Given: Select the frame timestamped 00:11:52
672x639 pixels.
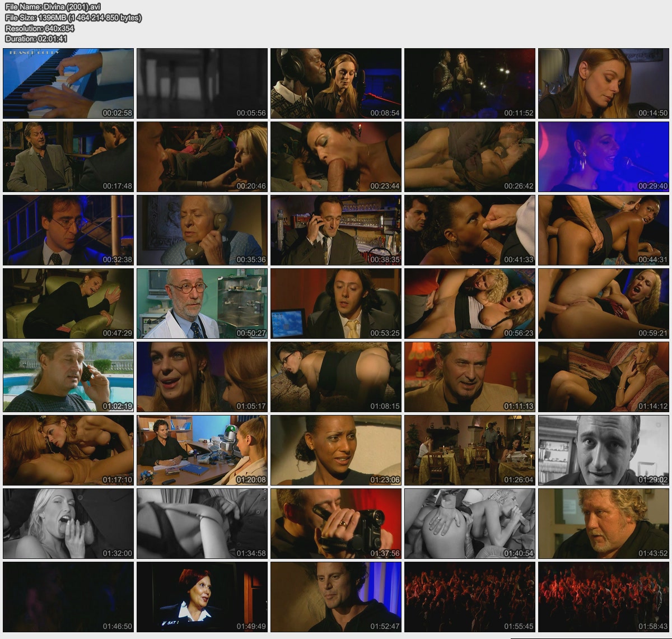Looking at the screenshot, I should (470, 83).
